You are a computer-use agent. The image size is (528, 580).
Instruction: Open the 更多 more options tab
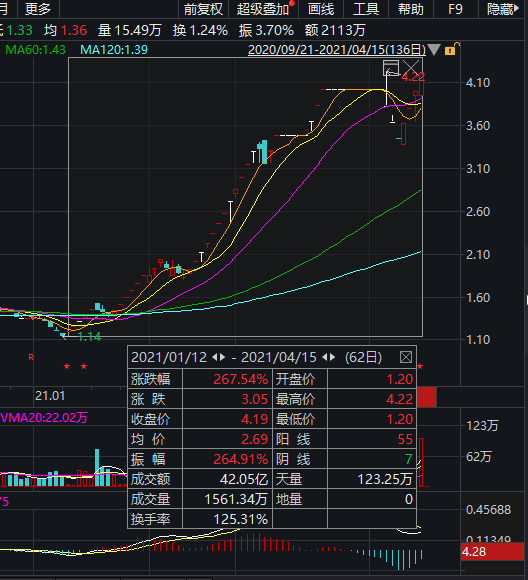click(x=38, y=9)
